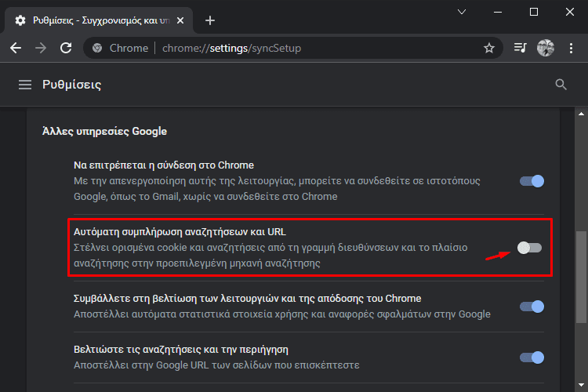588x392 pixels.
Task: Click the scrollbar down arrow
Action: click(x=581, y=385)
